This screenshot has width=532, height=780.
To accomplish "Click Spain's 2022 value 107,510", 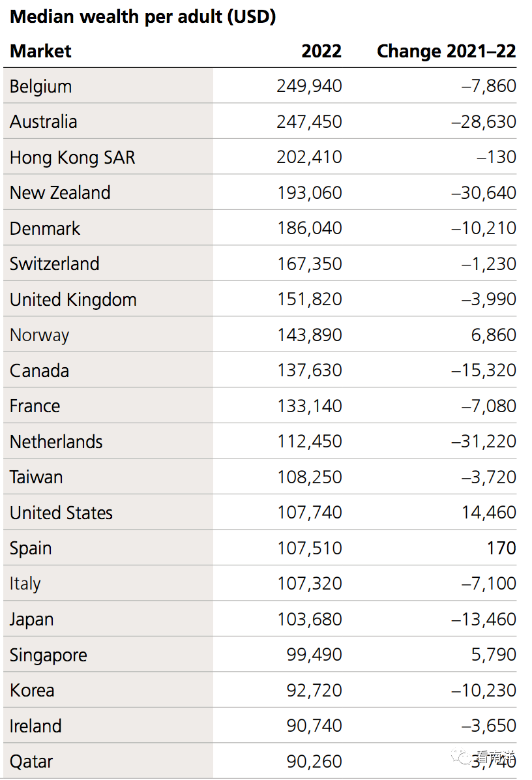I will 309,548.
